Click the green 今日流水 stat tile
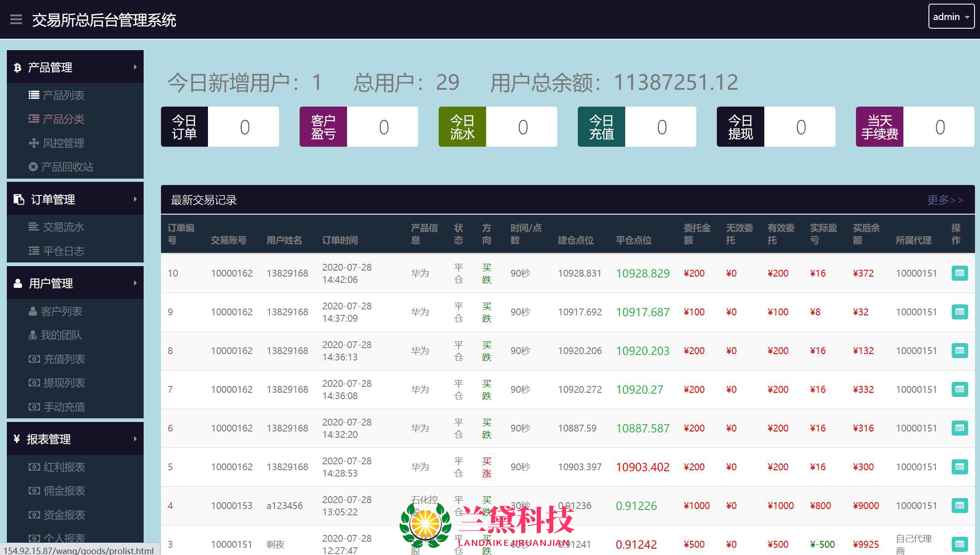Viewport: 980px width, 555px height. (x=498, y=127)
